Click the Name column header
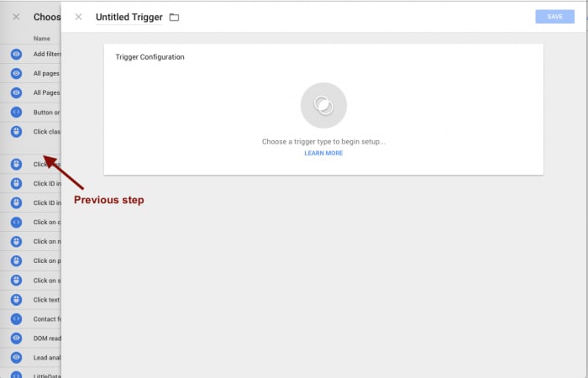 click(x=42, y=39)
